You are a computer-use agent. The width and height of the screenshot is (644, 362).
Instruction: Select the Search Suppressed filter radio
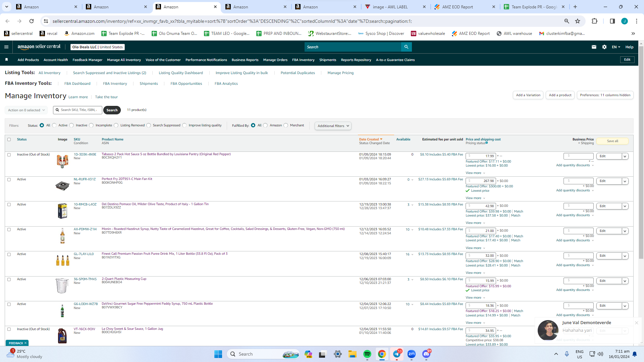click(149, 125)
